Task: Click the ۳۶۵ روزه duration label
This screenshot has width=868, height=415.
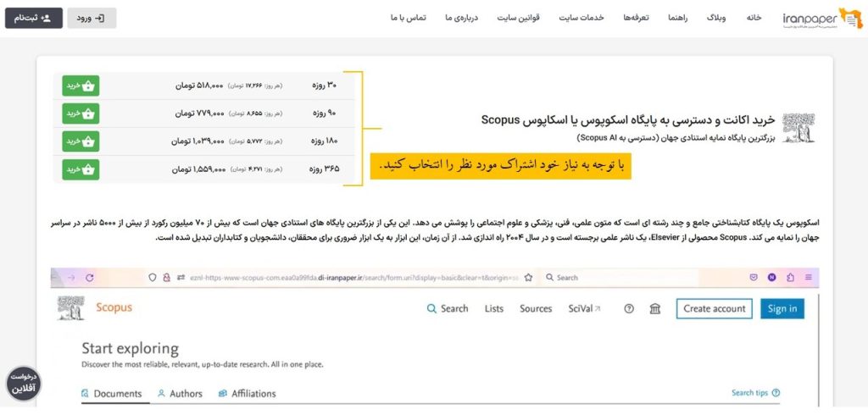Action: click(324, 169)
